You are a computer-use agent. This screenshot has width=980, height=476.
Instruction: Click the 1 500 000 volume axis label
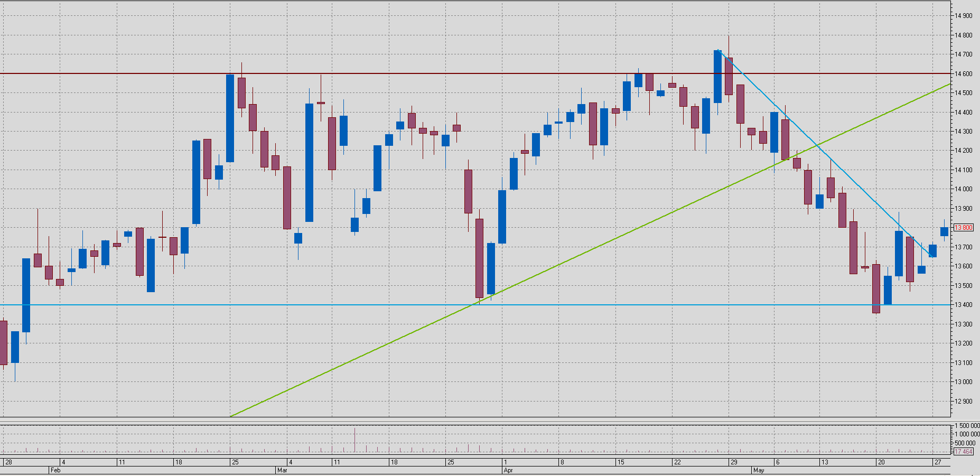pyautogui.click(x=967, y=426)
